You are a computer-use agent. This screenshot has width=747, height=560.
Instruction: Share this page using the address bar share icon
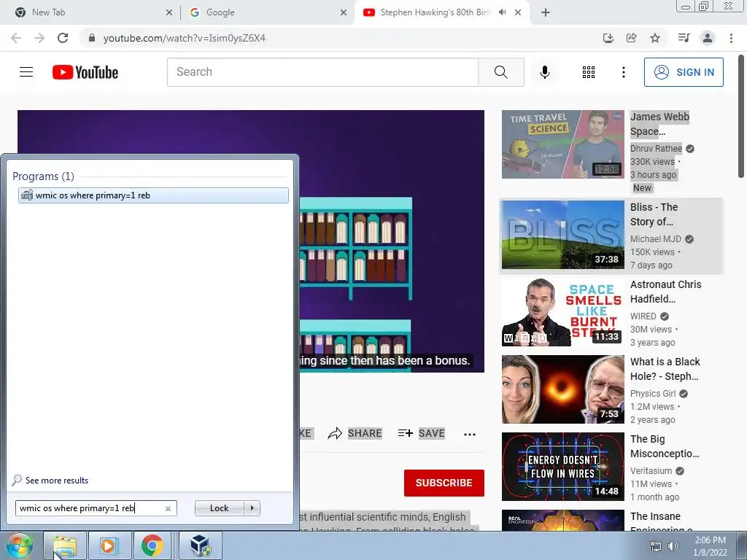tap(631, 38)
